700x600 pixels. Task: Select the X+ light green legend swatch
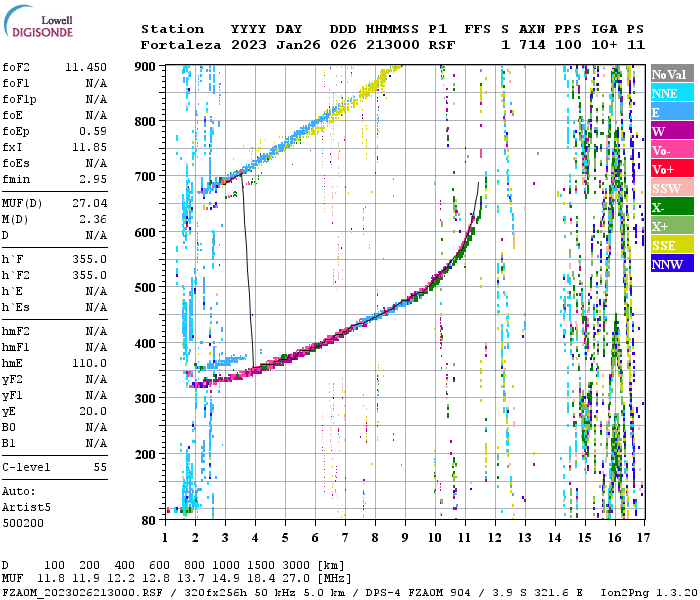click(672, 226)
